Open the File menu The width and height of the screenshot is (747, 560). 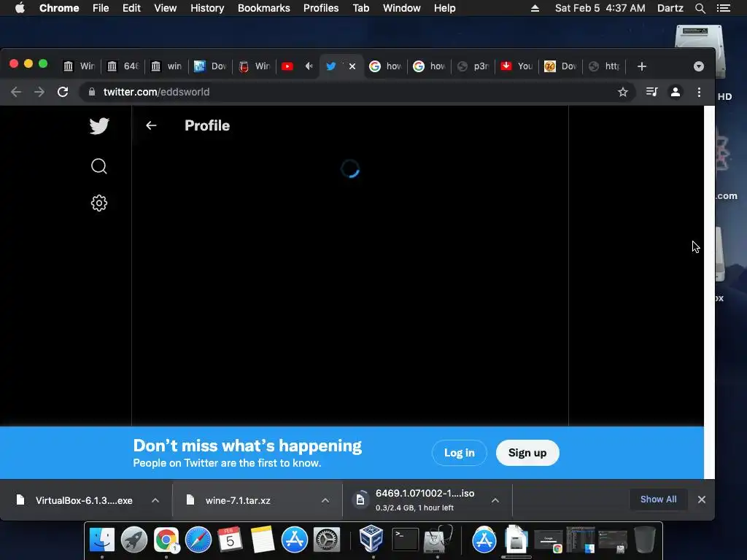[101, 8]
